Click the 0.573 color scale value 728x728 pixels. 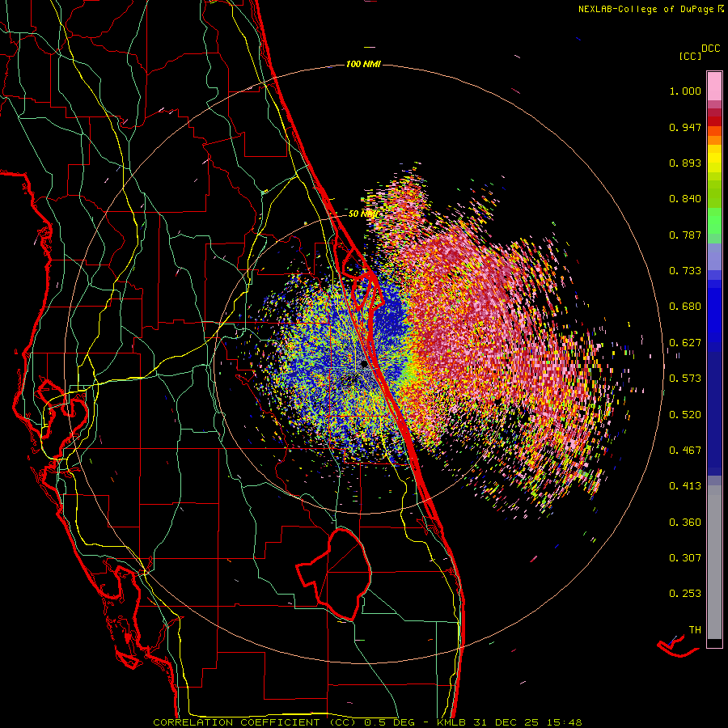click(x=685, y=379)
